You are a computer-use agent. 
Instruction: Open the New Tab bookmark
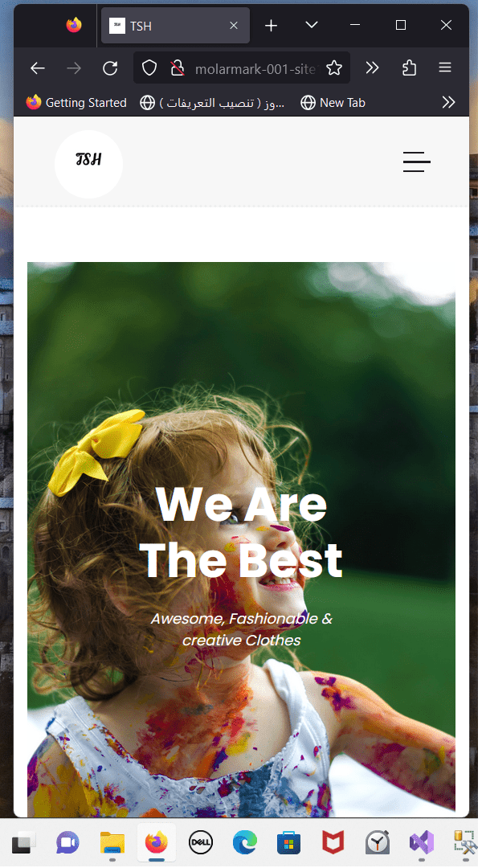click(333, 102)
